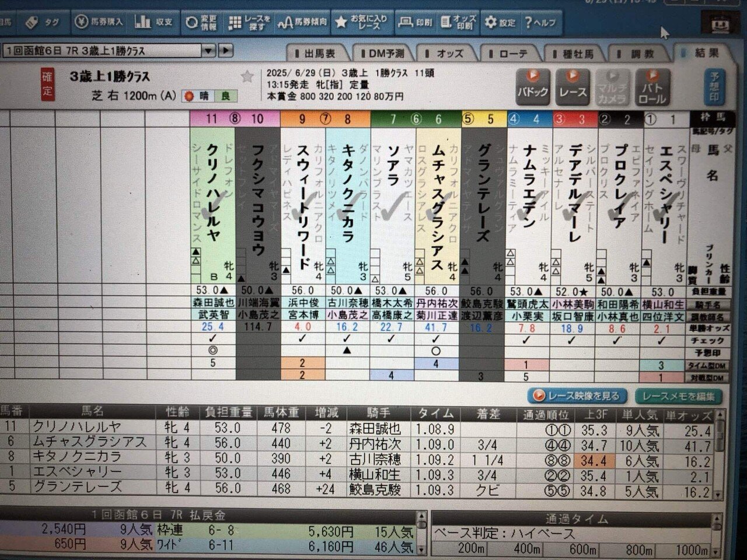This screenshot has height=560, width=747.
Task: Click the ◎ prediction mark for クリノハレルヤ
Action: pyautogui.click(x=213, y=351)
